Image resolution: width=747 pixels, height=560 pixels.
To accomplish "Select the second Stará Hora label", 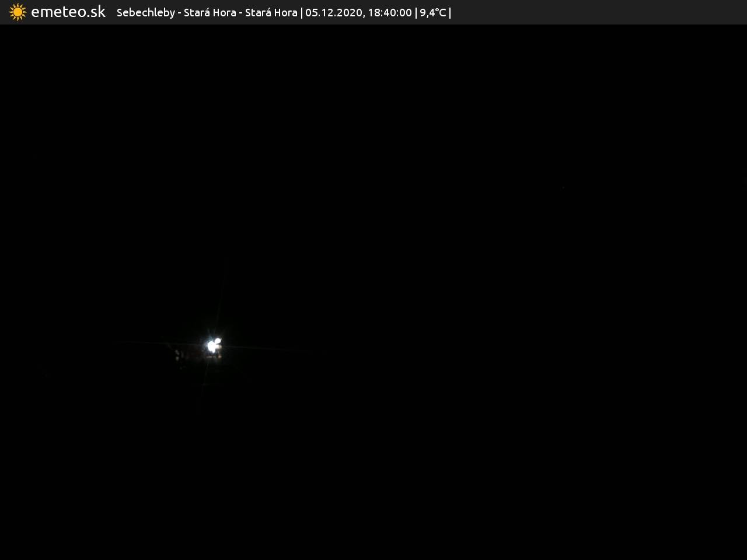I will tap(271, 13).
